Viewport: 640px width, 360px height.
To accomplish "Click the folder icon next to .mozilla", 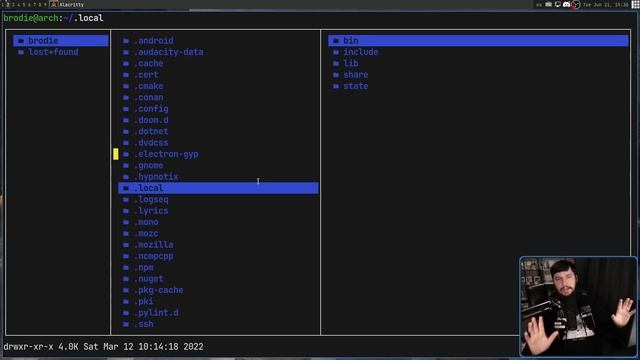I will coord(126,245).
